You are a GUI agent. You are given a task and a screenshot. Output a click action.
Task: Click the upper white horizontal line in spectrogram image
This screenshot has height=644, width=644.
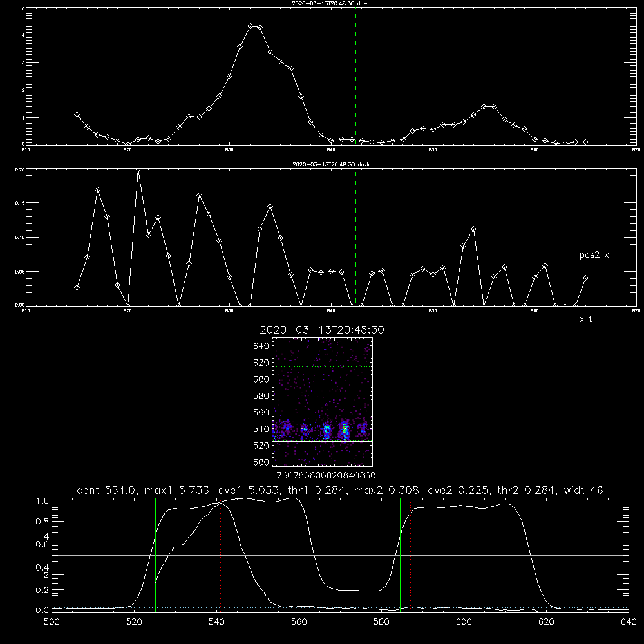click(x=322, y=363)
